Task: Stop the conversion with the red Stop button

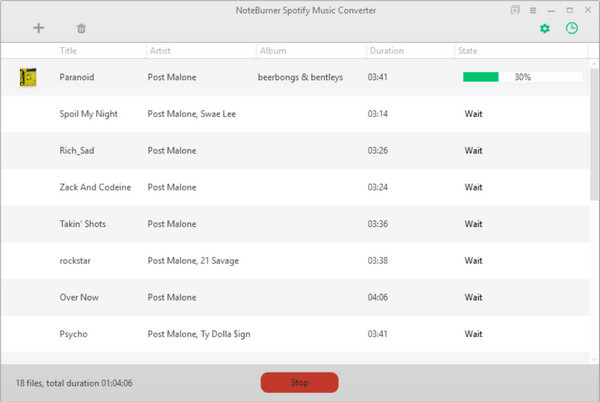Action: [x=300, y=382]
